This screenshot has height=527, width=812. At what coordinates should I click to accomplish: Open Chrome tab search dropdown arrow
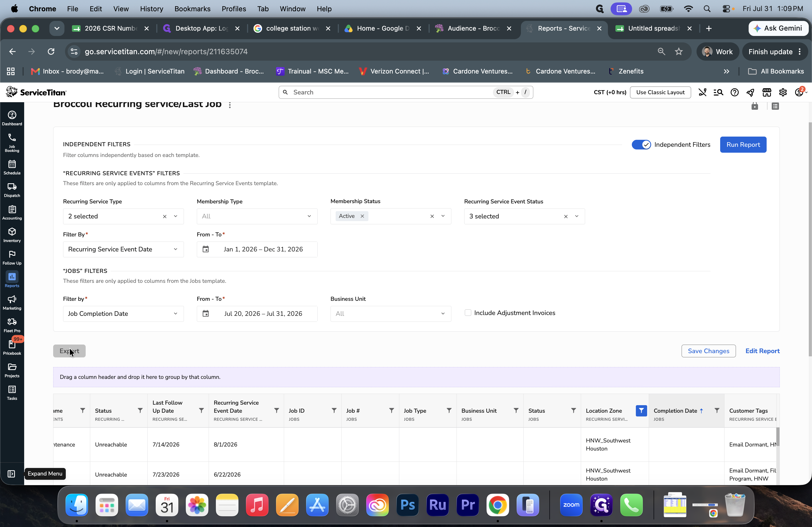(x=57, y=28)
